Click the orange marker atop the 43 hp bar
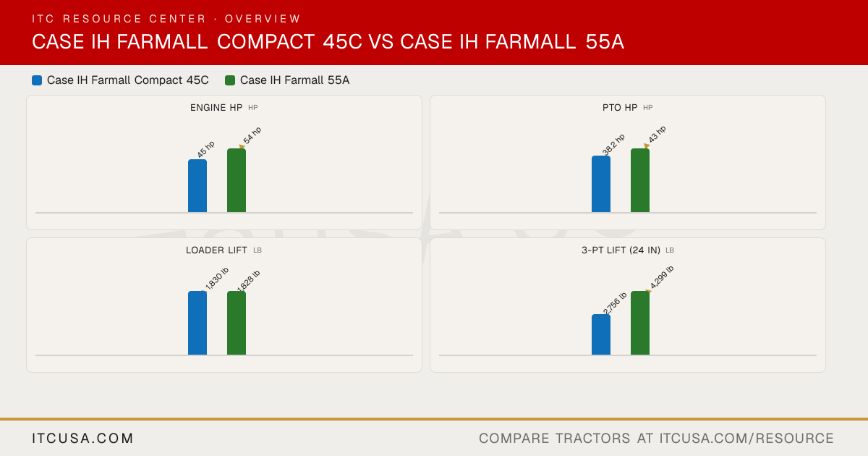Viewport: 868px width, 456px height. point(646,147)
